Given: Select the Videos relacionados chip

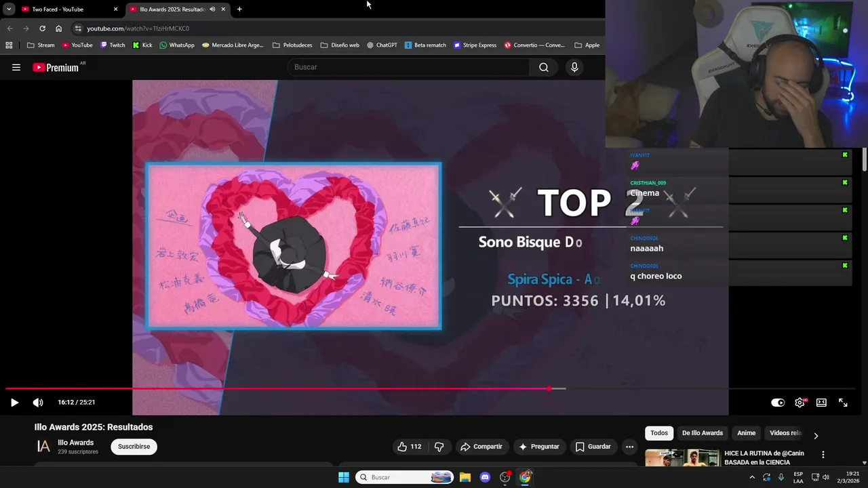Looking at the screenshot, I should click(785, 433).
